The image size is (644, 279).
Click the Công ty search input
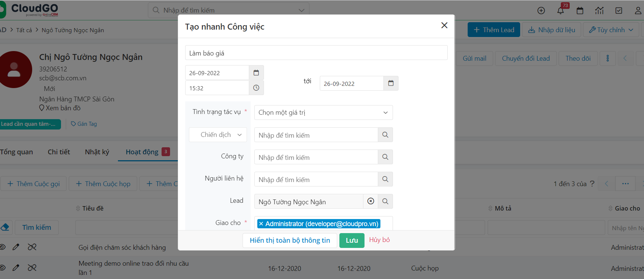pyautogui.click(x=316, y=157)
